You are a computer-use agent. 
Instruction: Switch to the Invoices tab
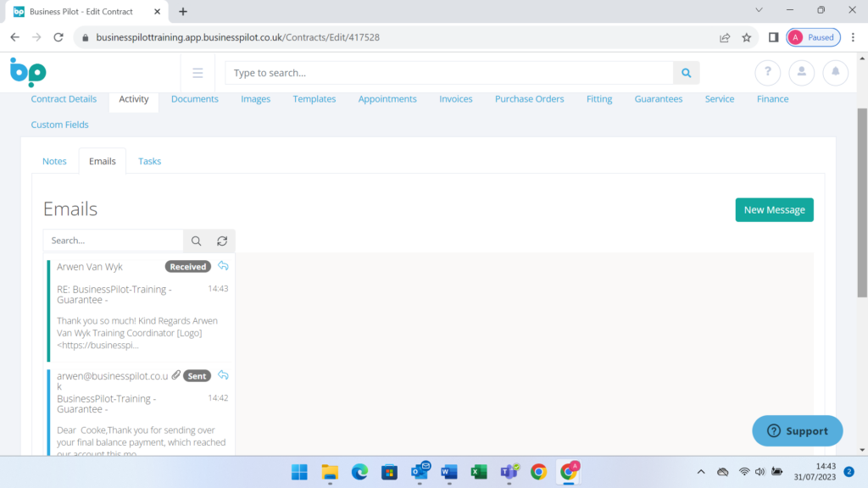pos(456,99)
